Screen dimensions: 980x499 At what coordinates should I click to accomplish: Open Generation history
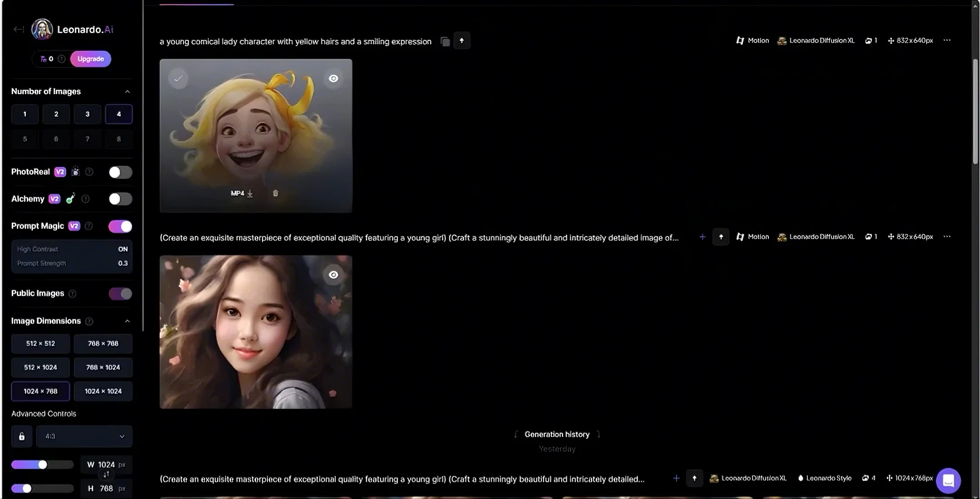(556, 434)
